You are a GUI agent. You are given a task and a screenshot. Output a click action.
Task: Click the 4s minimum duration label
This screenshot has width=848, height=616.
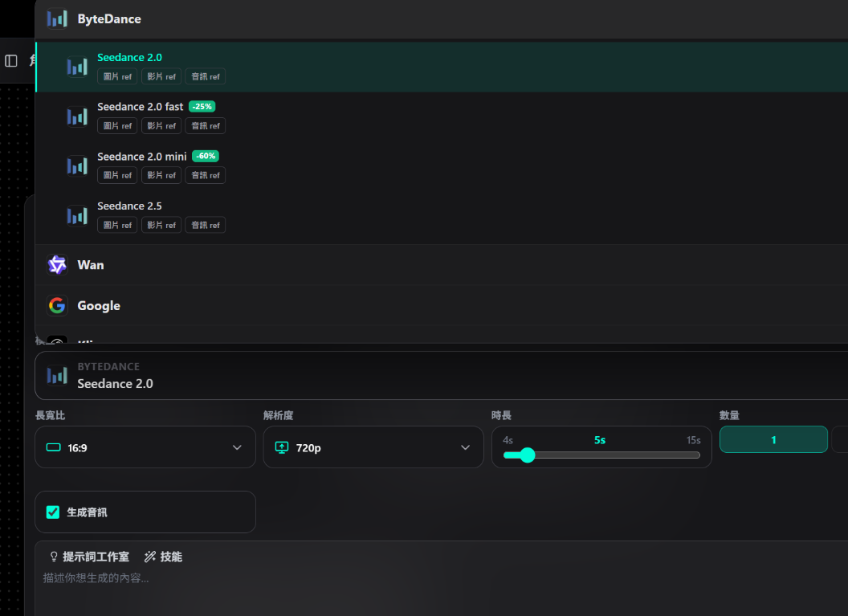(x=508, y=440)
